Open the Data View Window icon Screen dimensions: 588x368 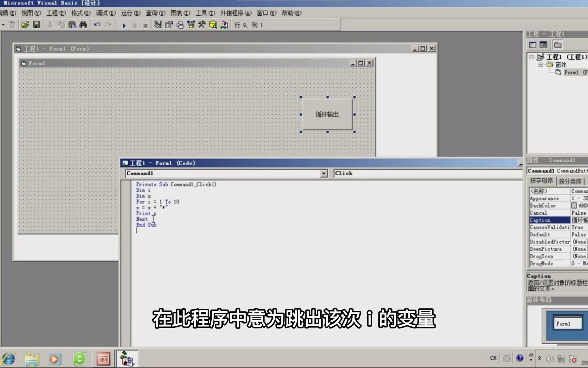[213, 25]
